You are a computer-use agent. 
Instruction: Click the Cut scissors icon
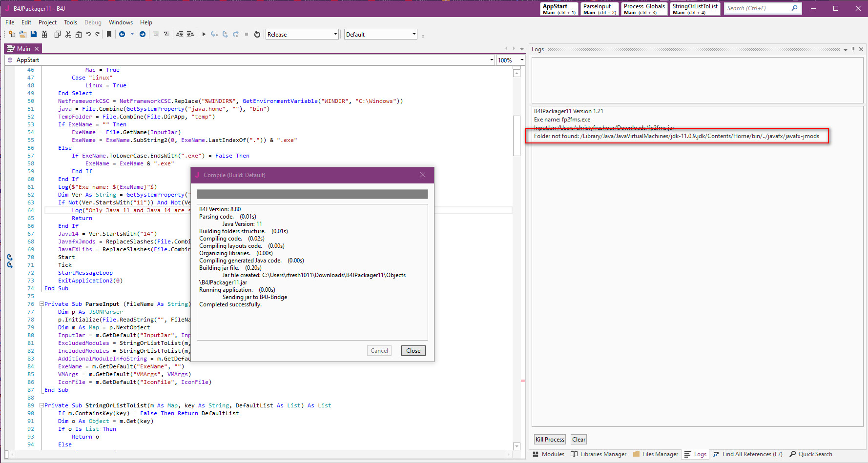[x=68, y=34]
